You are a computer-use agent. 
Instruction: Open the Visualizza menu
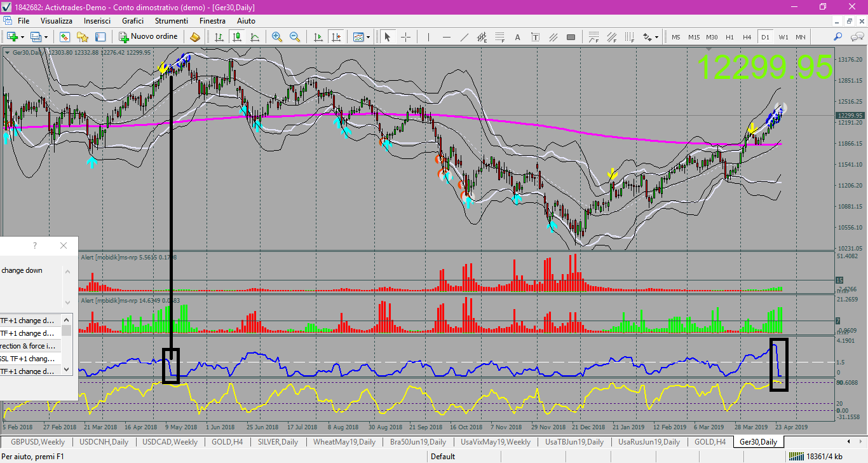[57, 21]
